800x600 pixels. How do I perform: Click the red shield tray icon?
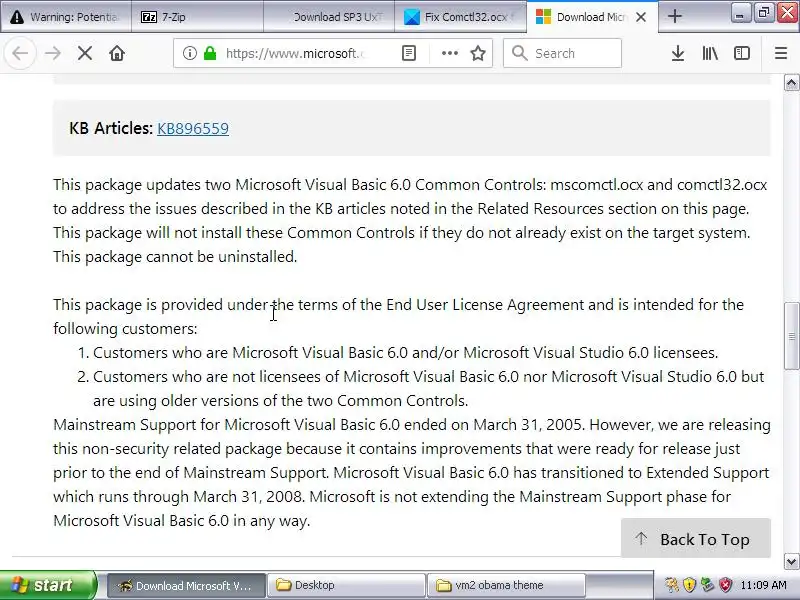tap(725, 585)
